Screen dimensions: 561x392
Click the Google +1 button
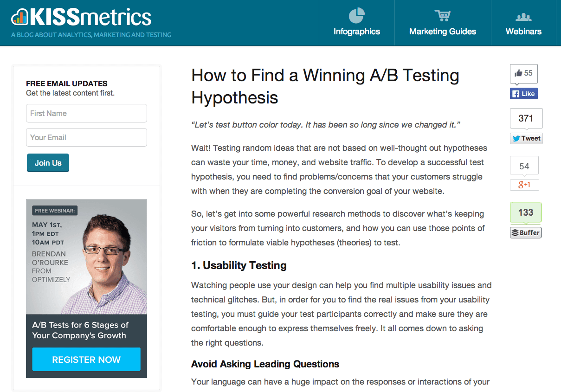524,185
